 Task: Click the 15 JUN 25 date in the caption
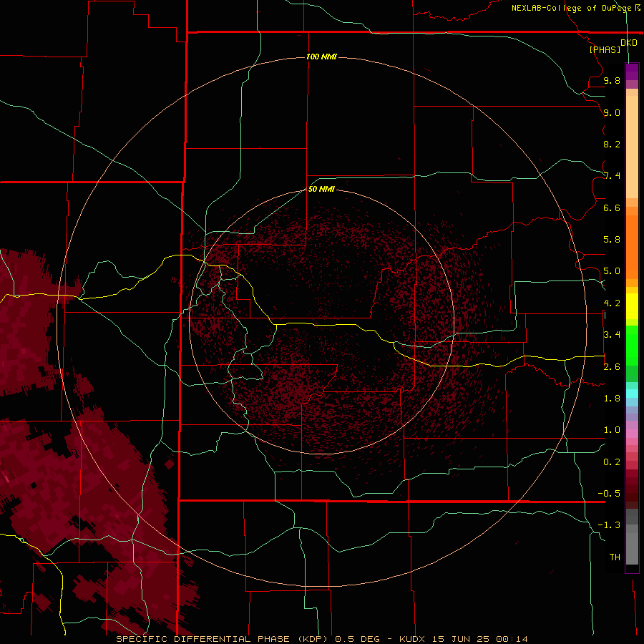tap(462, 639)
